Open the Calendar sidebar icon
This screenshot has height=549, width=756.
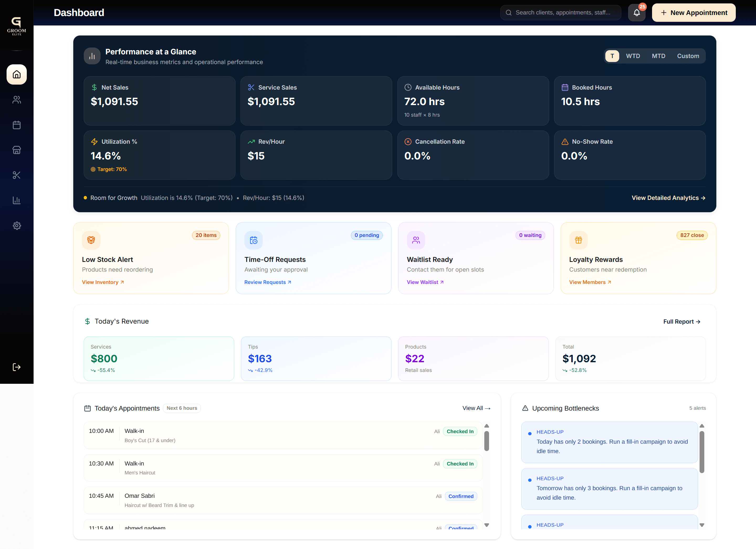click(x=17, y=125)
